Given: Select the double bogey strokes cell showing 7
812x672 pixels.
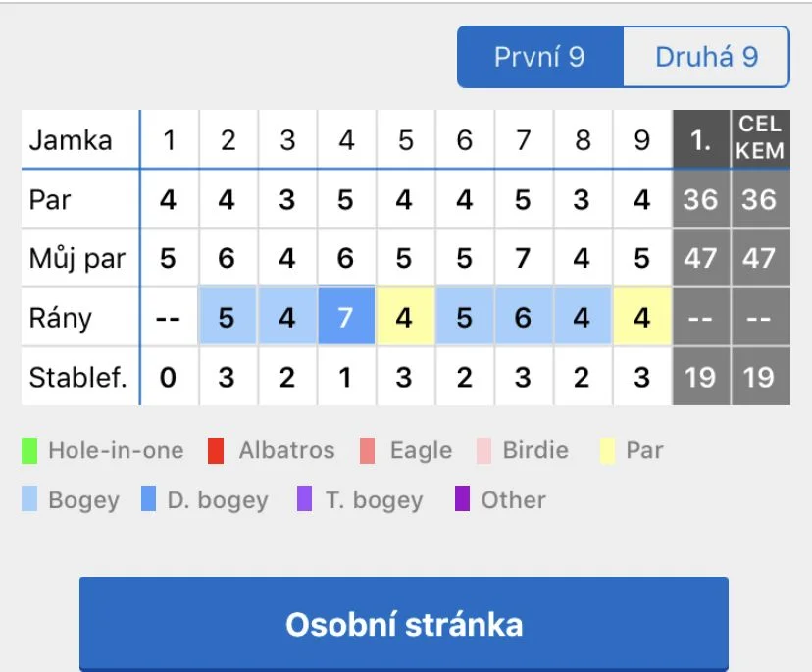Looking at the screenshot, I should 346,317.
